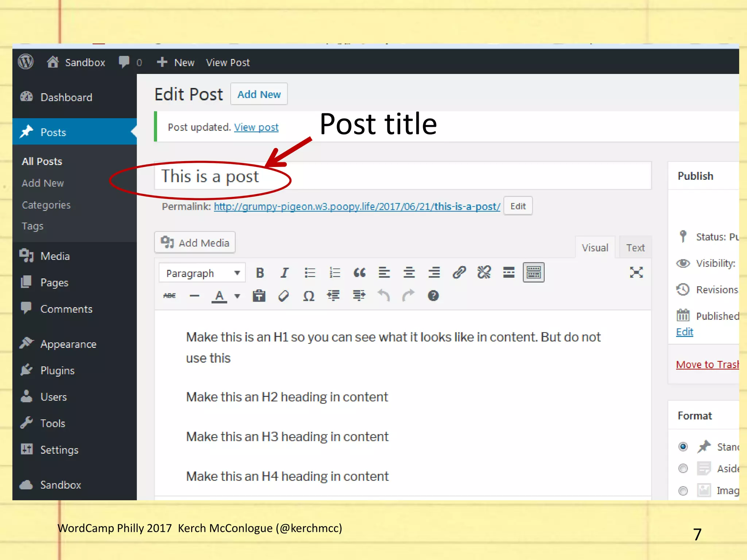The image size is (747, 560).
Task: Click the Insert Read More tag icon
Action: pos(509,273)
